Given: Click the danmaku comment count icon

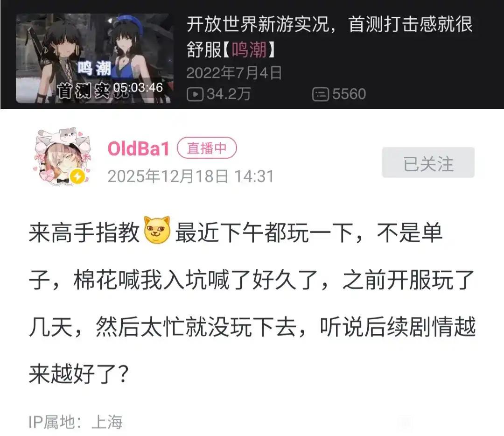Looking at the screenshot, I should tap(321, 95).
